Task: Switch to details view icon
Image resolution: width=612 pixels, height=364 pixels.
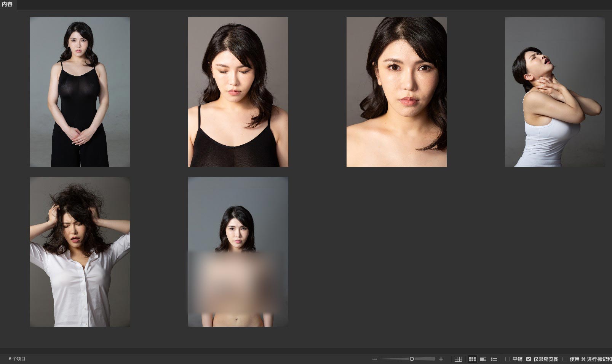Action: [483, 359]
